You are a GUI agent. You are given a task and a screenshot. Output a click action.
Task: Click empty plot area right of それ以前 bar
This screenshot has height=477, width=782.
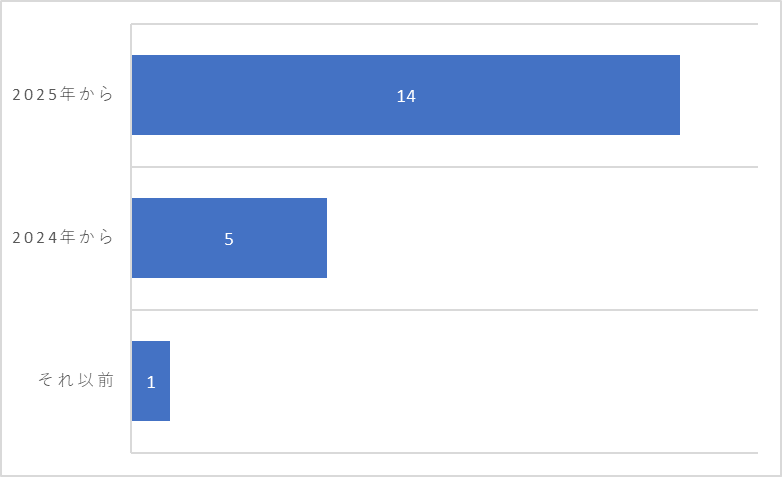(464, 381)
